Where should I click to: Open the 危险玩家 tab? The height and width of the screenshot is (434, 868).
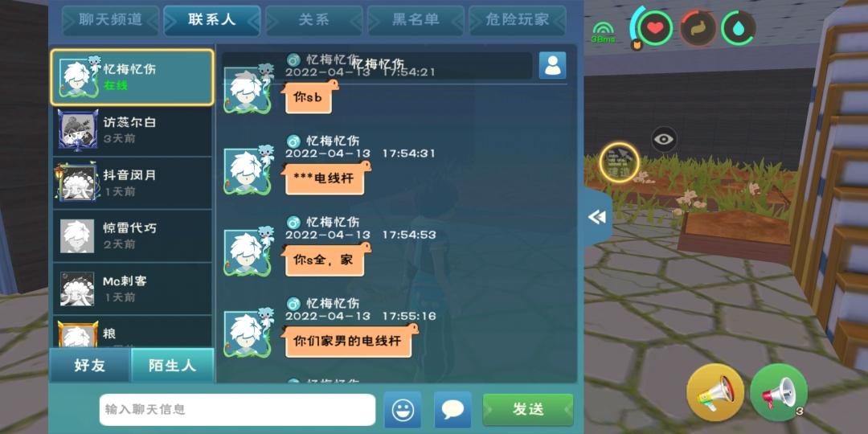point(518,20)
